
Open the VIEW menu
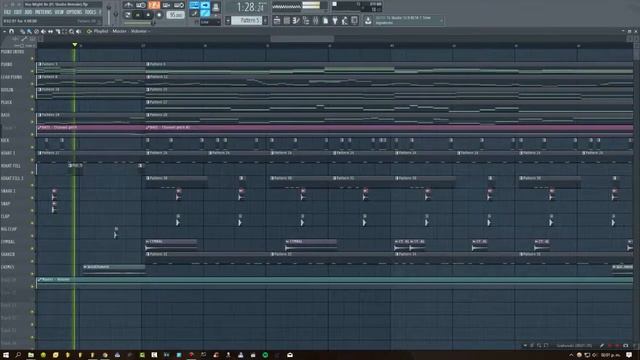59,12
